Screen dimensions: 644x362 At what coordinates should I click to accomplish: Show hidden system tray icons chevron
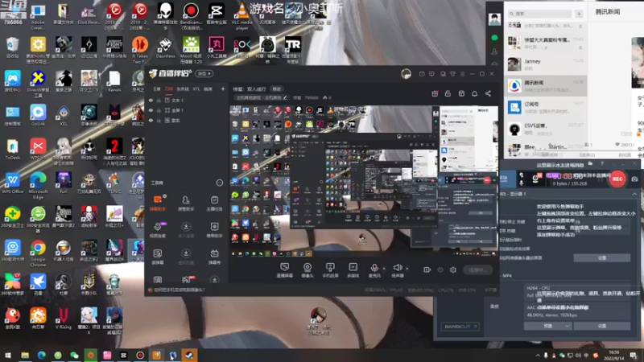coord(538,356)
